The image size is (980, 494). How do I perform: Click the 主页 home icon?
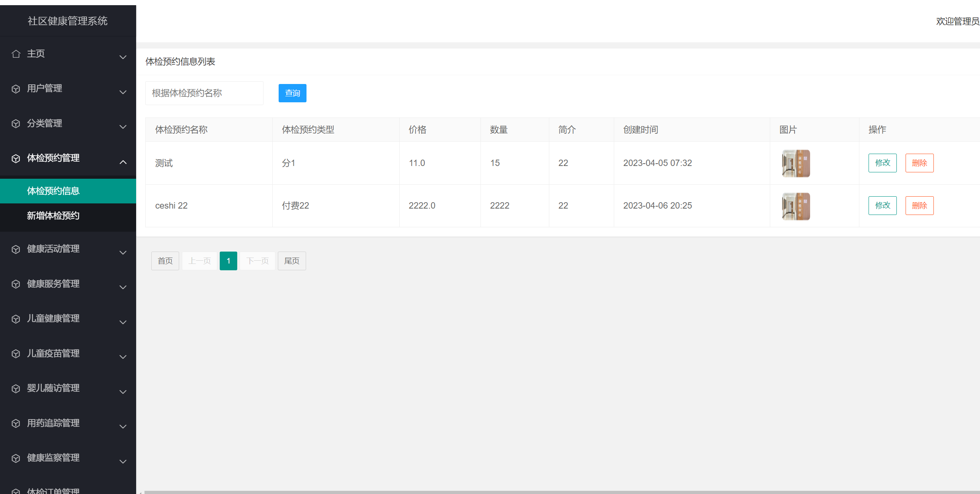point(16,54)
